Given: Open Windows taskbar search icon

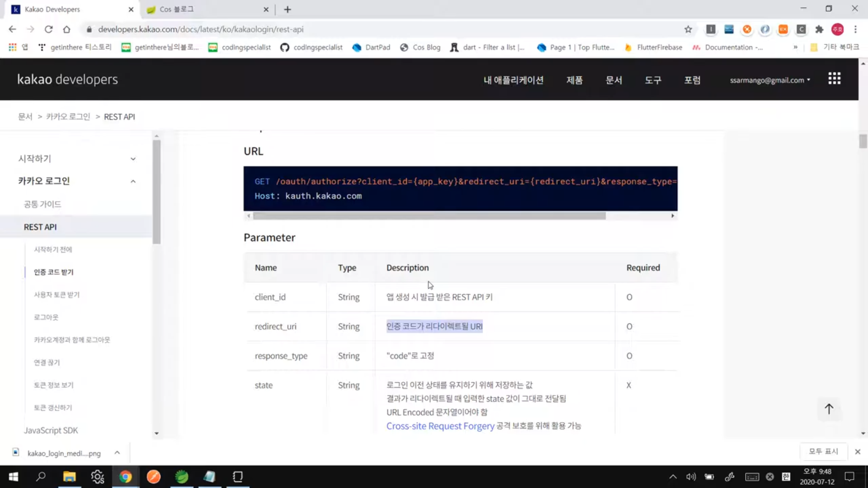Looking at the screenshot, I should coord(41,476).
